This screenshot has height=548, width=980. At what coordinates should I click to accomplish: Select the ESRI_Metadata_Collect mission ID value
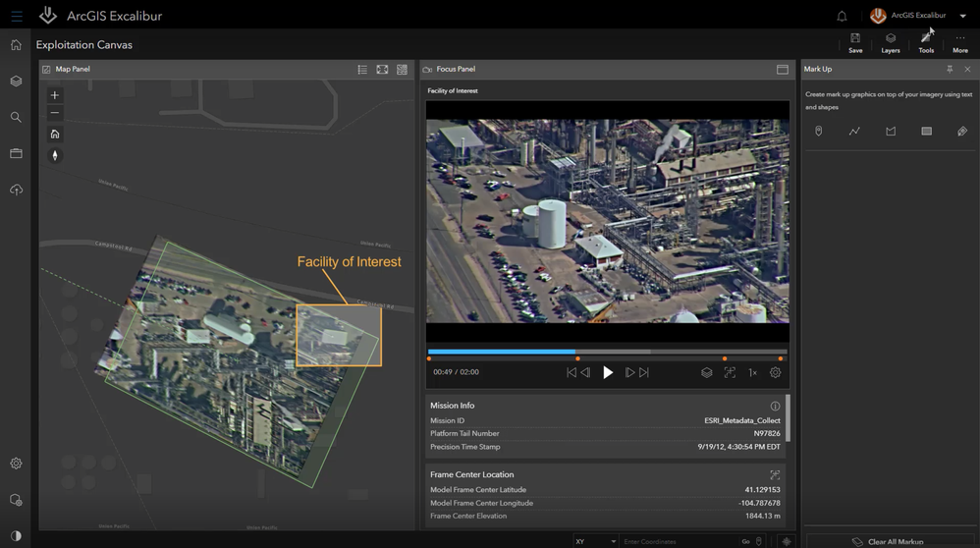pos(742,420)
